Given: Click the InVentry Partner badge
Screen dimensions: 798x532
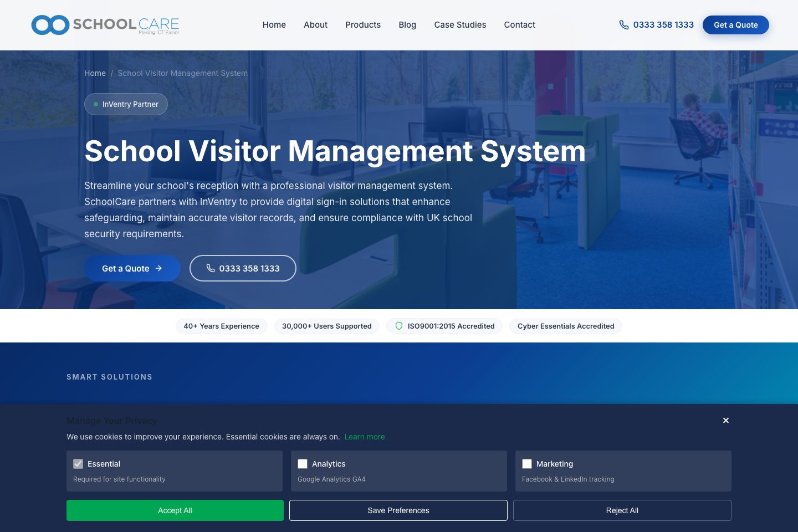Looking at the screenshot, I should pyautogui.click(x=126, y=104).
